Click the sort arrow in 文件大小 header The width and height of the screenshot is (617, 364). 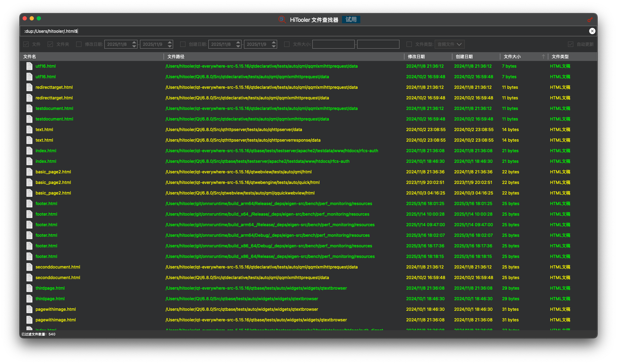tap(543, 56)
